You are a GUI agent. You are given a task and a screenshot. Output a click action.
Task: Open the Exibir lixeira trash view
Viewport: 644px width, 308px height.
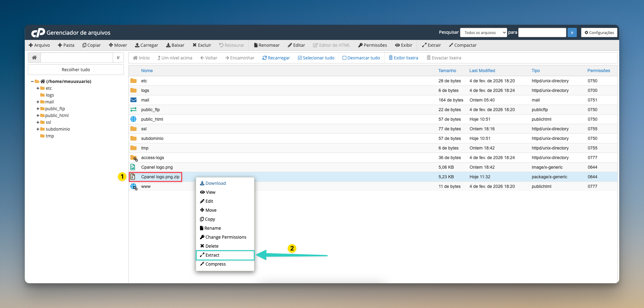click(403, 58)
